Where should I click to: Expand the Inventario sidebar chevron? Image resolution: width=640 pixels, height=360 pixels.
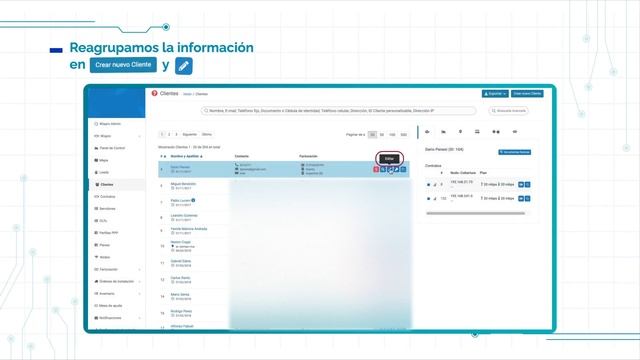[x=140, y=294]
